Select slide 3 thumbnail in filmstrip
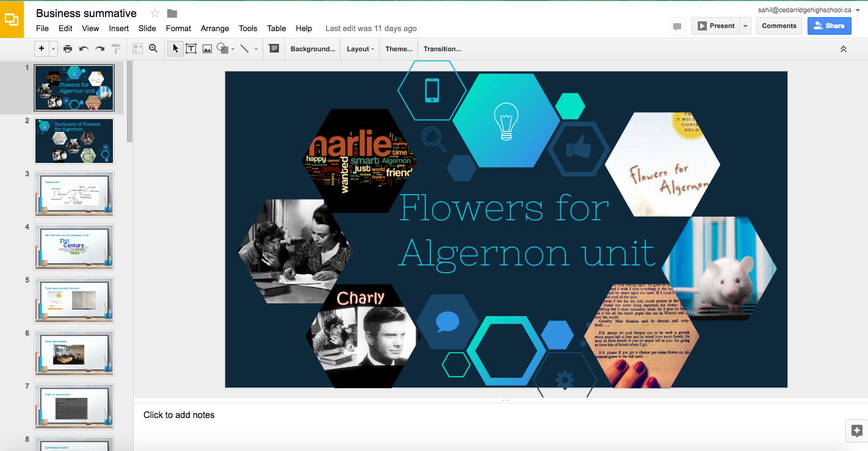This screenshot has width=868, height=451. pyautogui.click(x=74, y=194)
